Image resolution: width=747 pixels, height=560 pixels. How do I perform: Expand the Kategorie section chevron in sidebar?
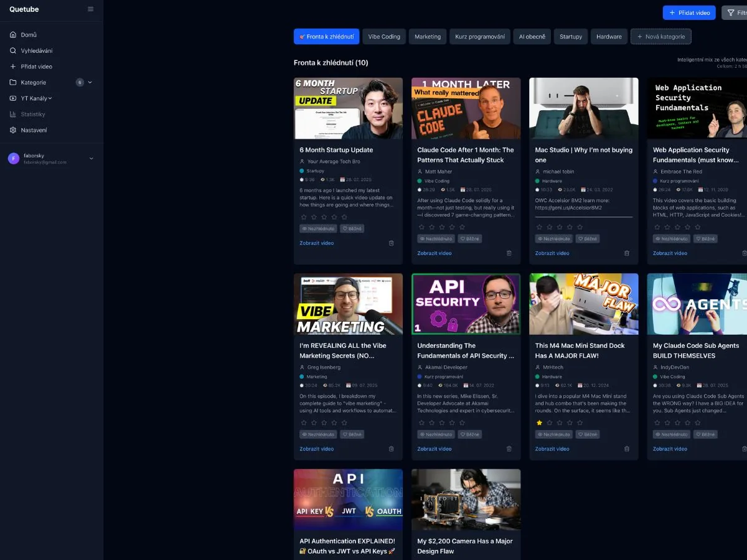pos(91,82)
